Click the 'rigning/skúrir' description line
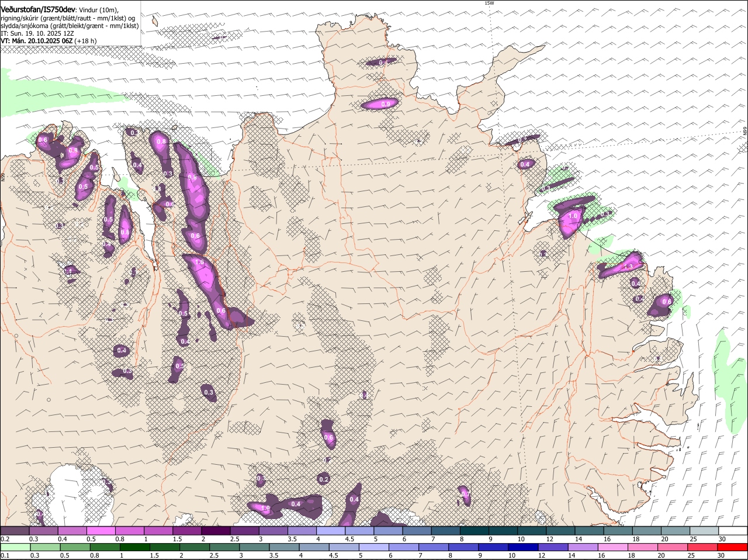Image resolution: width=748 pixels, height=560 pixels. (x=68, y=18)
